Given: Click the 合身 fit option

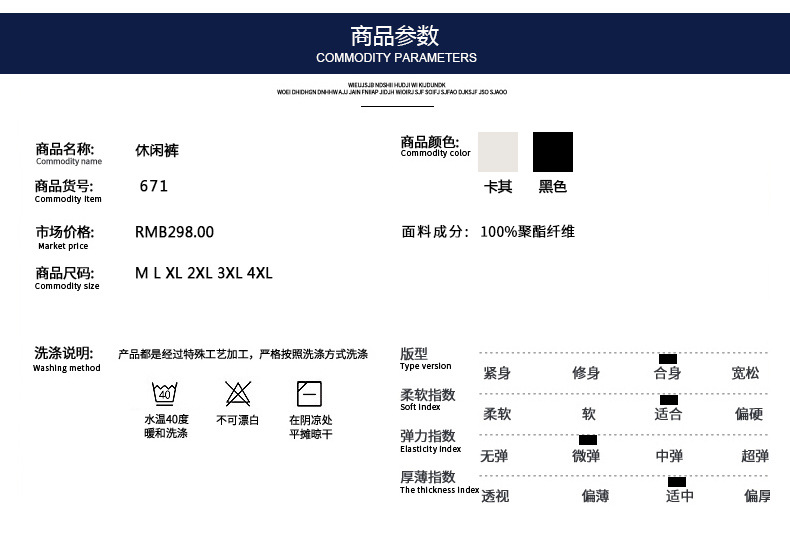Looking at the screenshot, I should pos(668,373).
